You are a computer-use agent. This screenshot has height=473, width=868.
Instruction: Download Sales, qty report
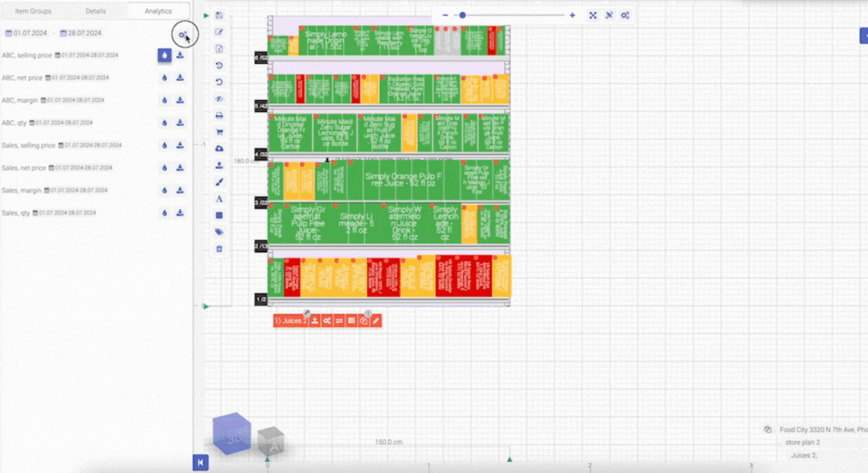(x=180, y=213)
